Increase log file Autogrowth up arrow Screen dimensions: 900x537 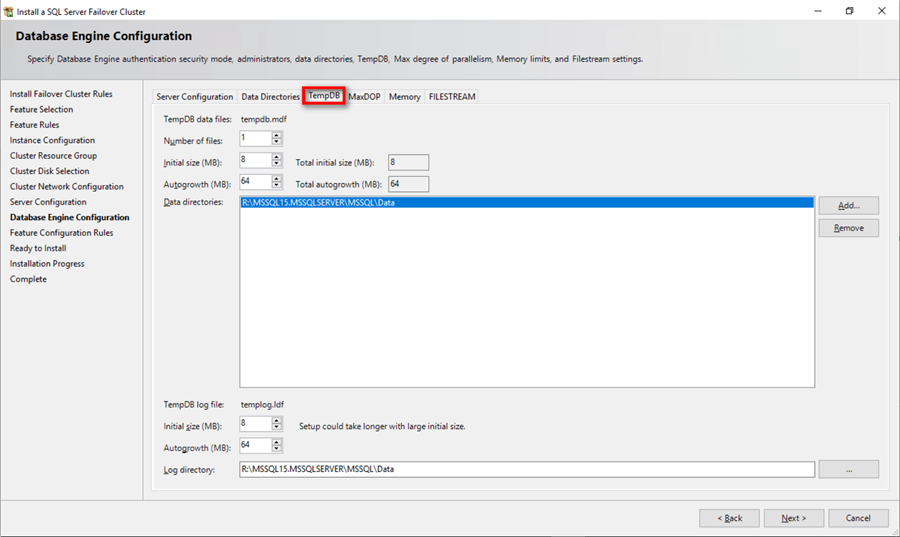277,442
